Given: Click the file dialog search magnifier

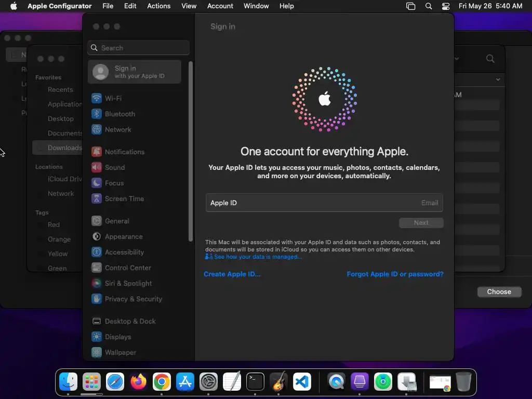Looking at the screenshot, I should (x=490, y=59).
